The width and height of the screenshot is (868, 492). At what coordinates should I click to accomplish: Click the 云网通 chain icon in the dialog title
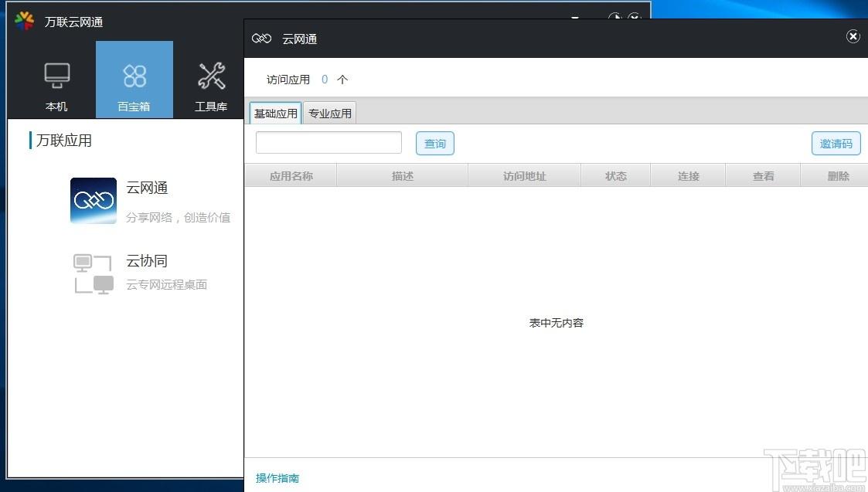(x=261, y=38)
